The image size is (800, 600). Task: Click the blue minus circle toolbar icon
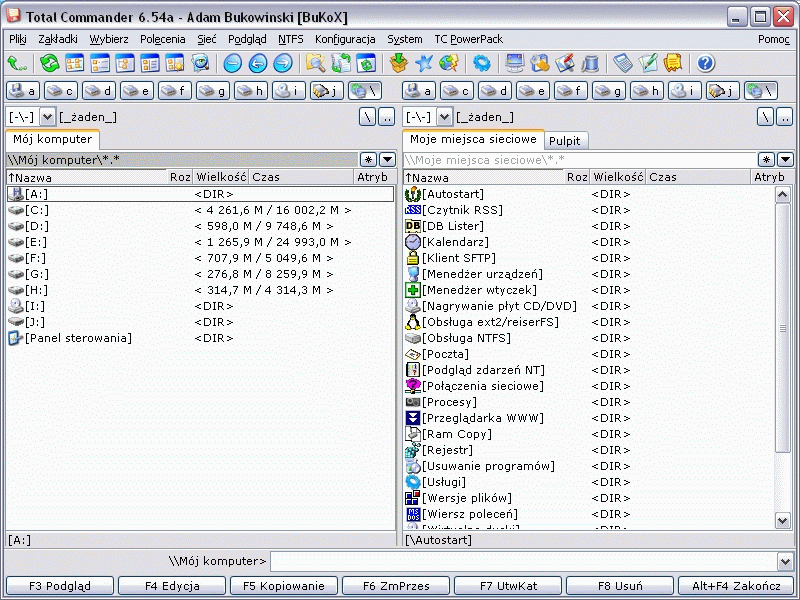(x=233, y=63)
